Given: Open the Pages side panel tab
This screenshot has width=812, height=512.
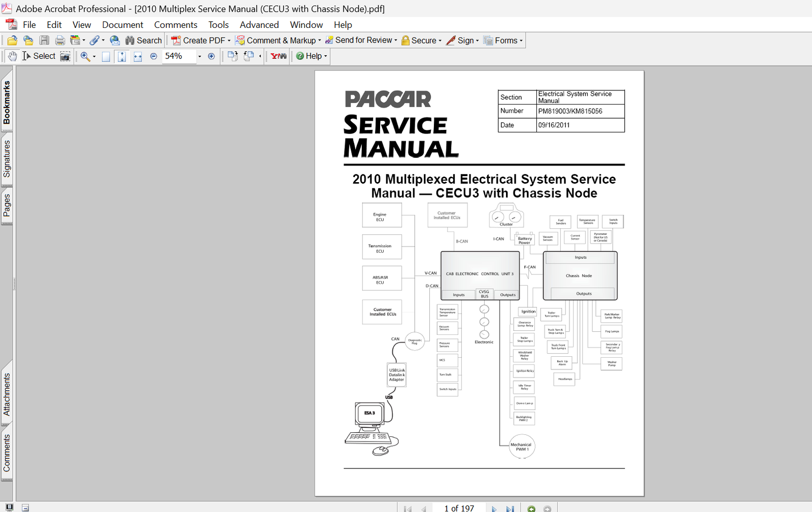Looking at the screenshot, I should (7, 206).
